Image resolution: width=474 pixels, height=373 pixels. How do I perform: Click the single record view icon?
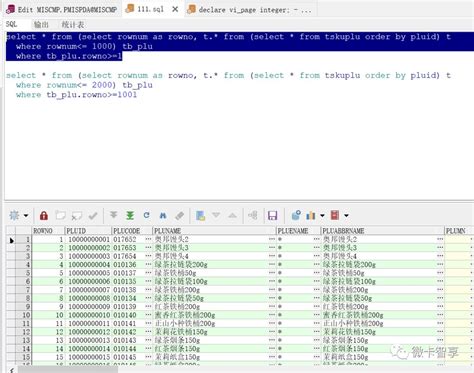click(200, 216)
